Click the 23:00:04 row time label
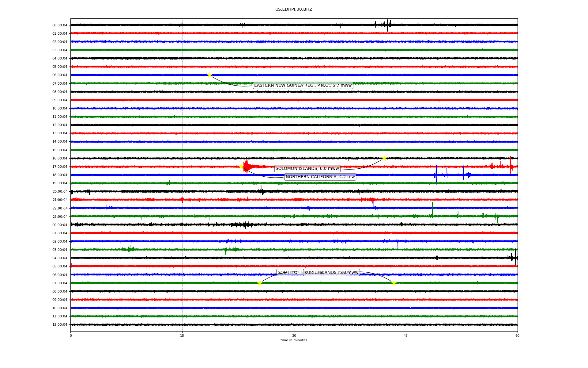This screenshot has height=368, width=588. click(x=60, y=217)
